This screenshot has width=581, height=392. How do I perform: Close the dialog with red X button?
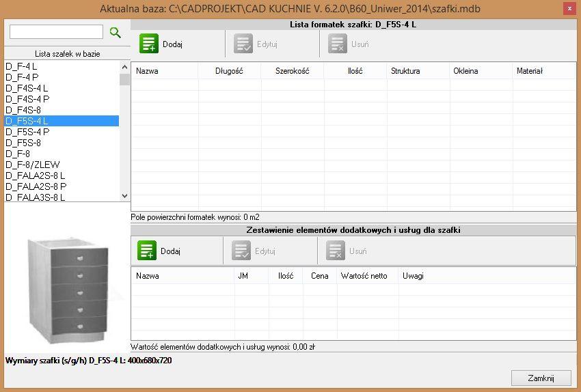pyautogui.click(x=569, y=8)
